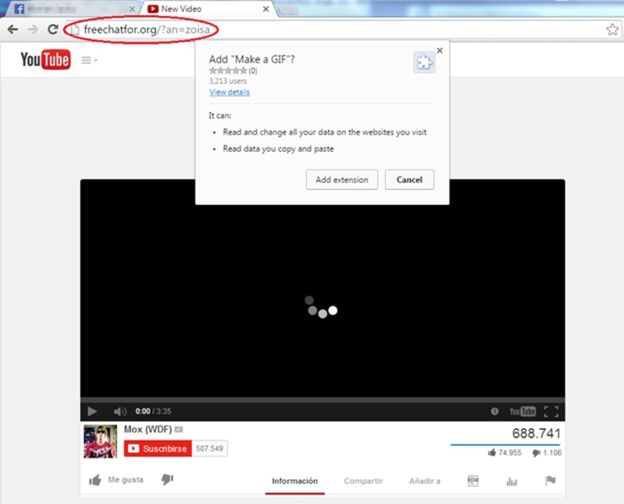Click the address bar URL freechatfor.org

146,29
